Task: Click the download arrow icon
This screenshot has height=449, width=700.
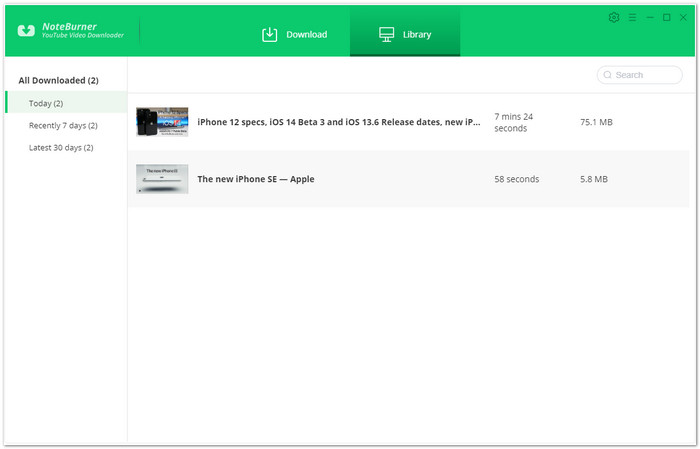Action: pyautogui.click(x=269, y=34)
